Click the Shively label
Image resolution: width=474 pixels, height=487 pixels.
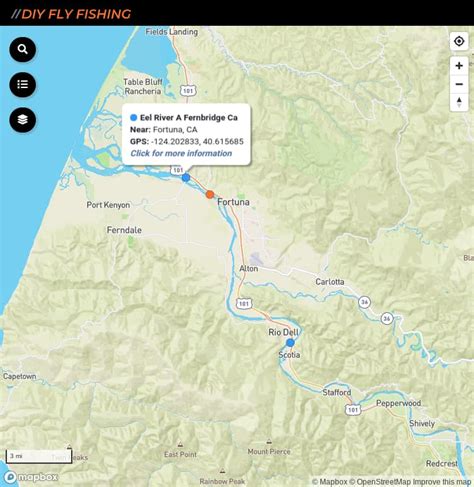click(422, 424)
